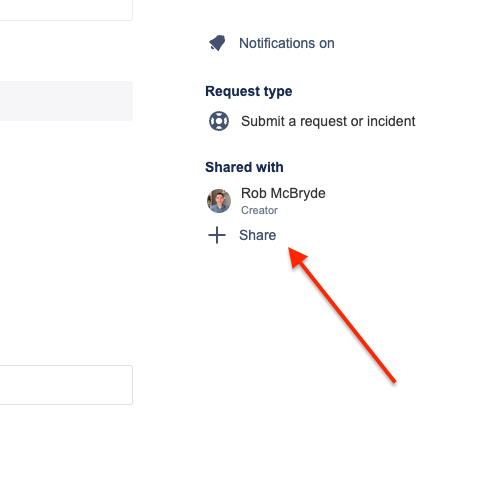Click the notifications bell icon
484x481 pixels.
[217, 43]
